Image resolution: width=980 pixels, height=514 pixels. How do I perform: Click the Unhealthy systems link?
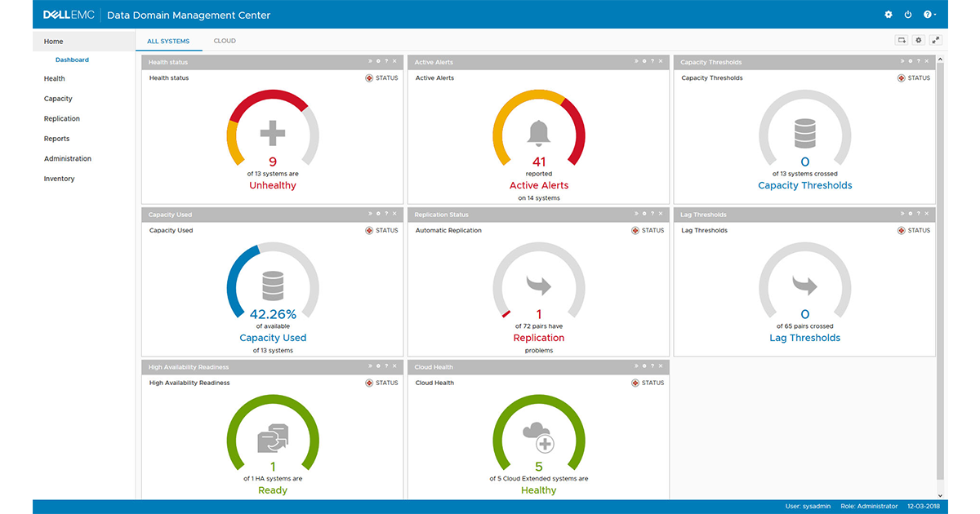point(273,185)
